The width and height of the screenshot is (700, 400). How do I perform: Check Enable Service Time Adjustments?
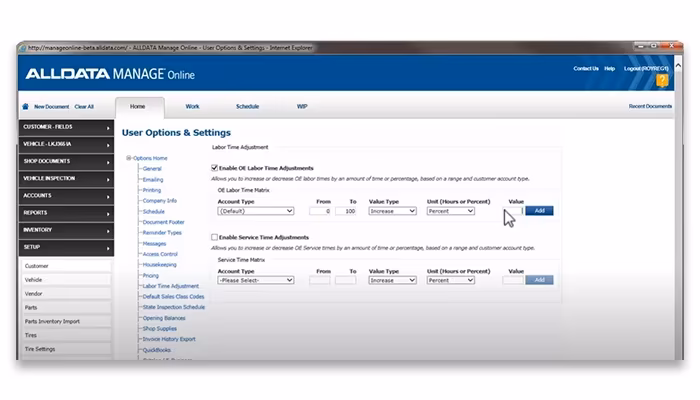pos(214,237)
